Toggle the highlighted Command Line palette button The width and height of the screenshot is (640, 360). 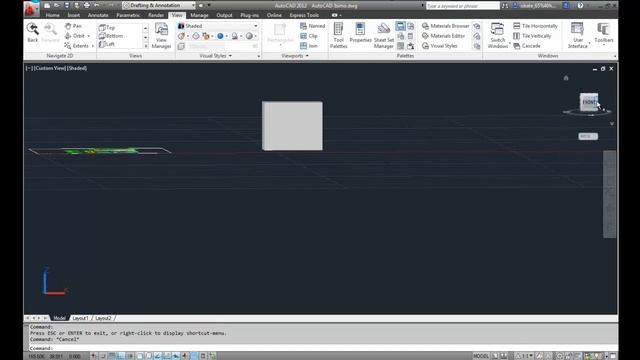[x=400, y=26]
